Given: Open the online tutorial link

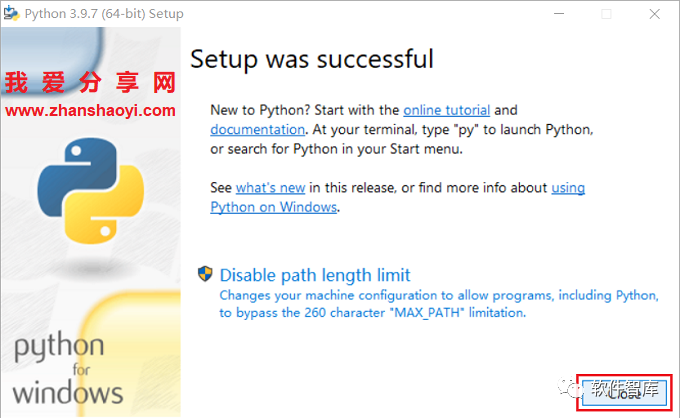Looking at the screenshot, I should click(x=446, y=110).
